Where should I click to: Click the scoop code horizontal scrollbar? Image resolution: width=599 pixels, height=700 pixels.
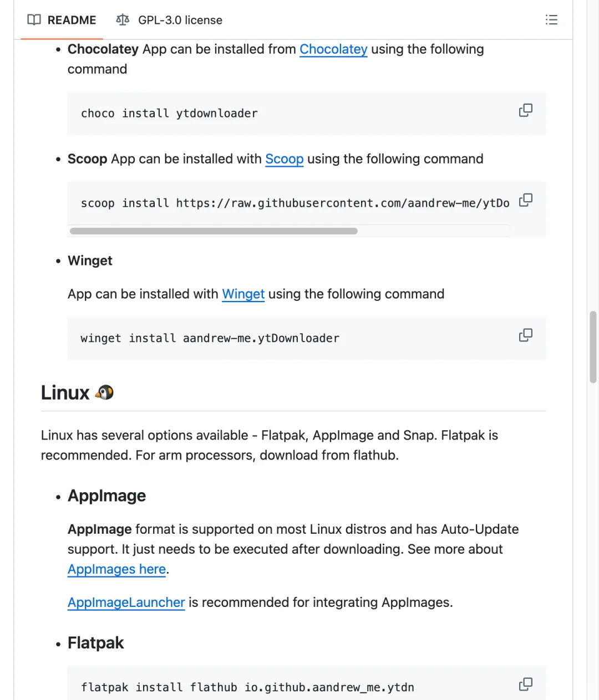[x=214, y=231]
